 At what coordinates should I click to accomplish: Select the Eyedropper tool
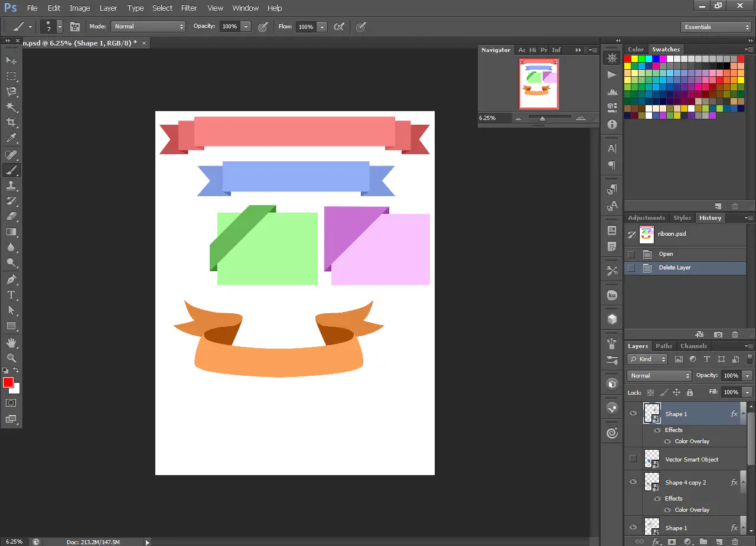coord(11,138)
